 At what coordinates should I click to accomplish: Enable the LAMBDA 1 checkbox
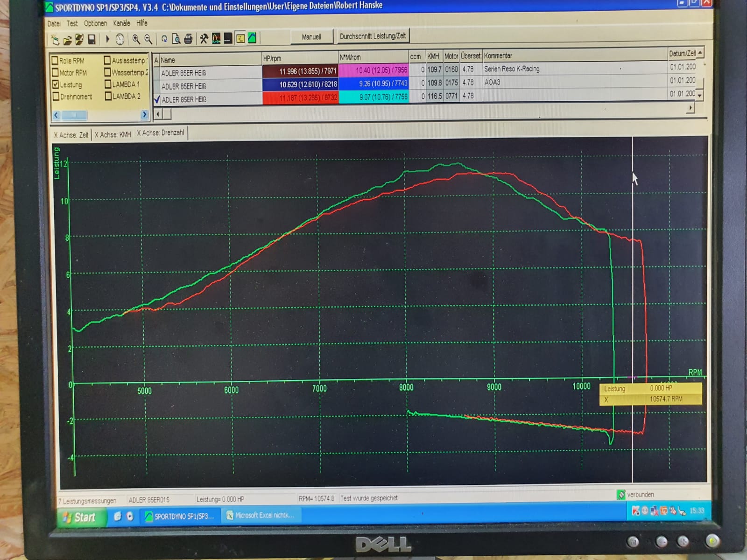coord(108,84)
